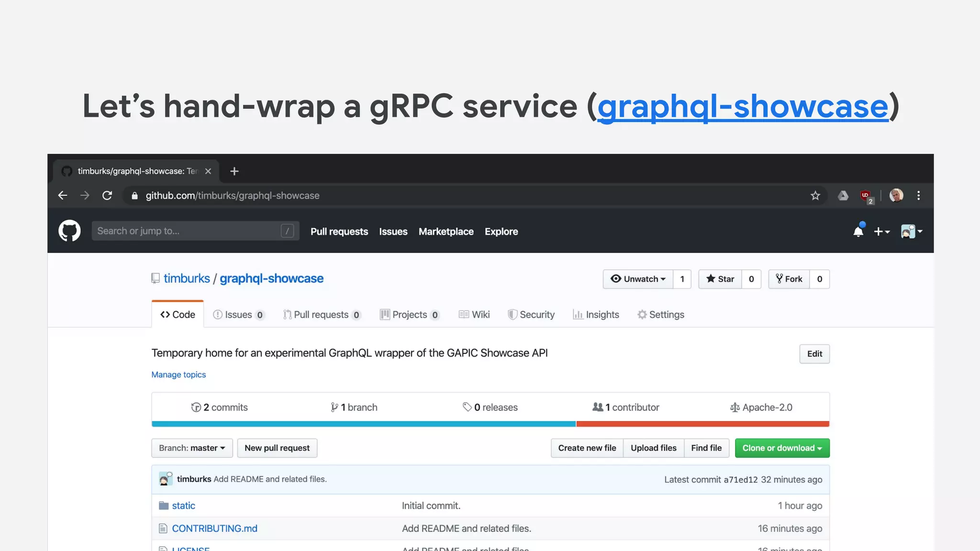Click Create new file button
The image size is (980, 551).
[x=587, y=448]
